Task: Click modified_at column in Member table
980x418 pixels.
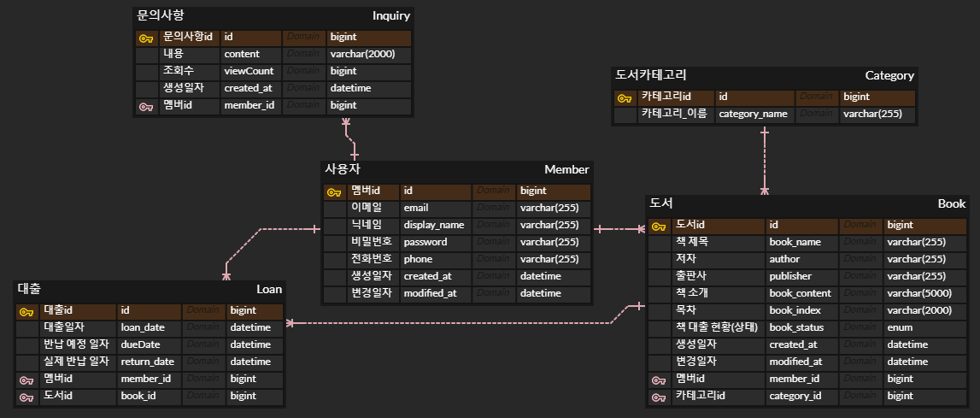Action: click(x=436, y=293)
